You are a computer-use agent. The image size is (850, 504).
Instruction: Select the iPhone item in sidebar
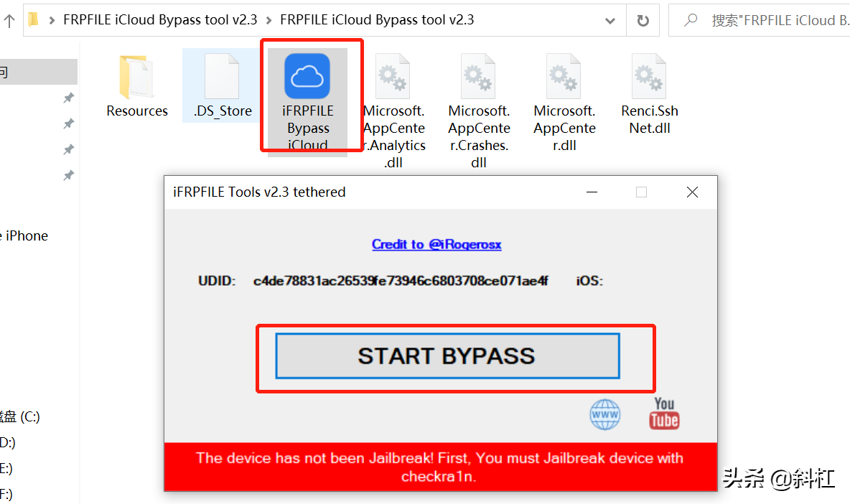24,235
